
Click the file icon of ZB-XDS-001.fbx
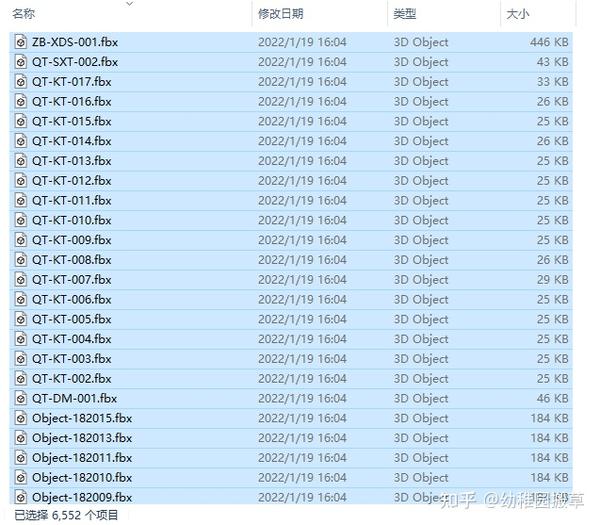point(21,42)
